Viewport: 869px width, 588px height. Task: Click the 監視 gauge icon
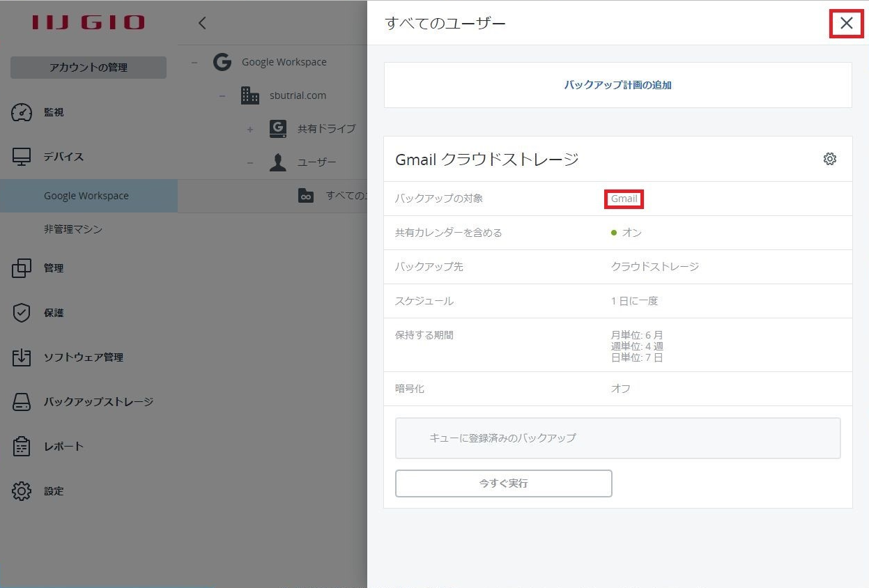(22, 112)
